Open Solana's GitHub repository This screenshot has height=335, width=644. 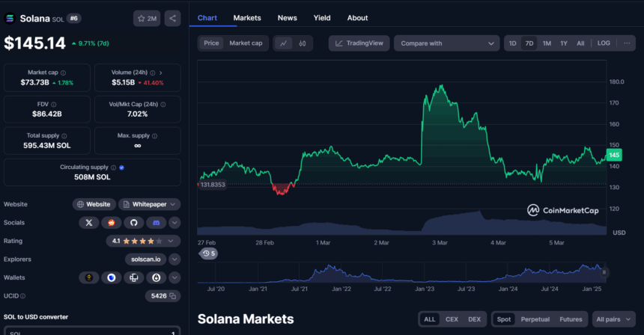134,223
